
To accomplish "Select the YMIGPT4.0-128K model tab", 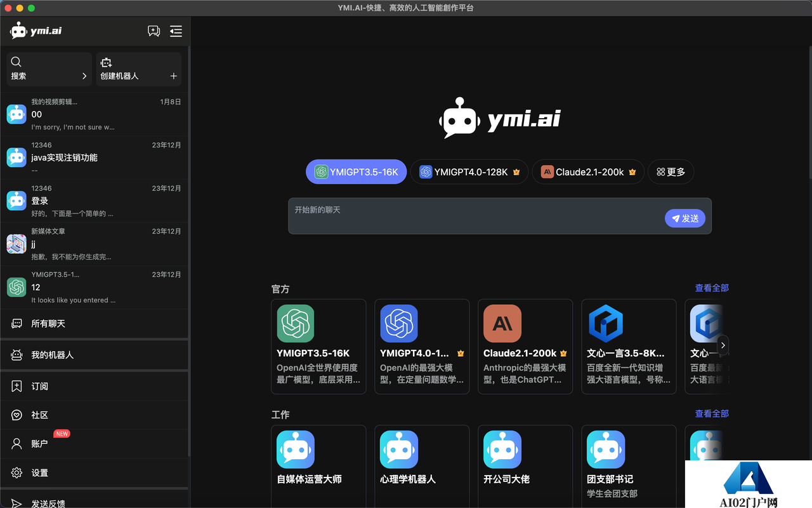I will (469, 171).
